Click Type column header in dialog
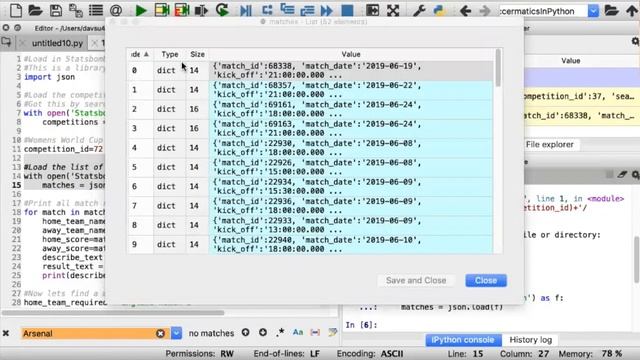 [x=170, y=54]
